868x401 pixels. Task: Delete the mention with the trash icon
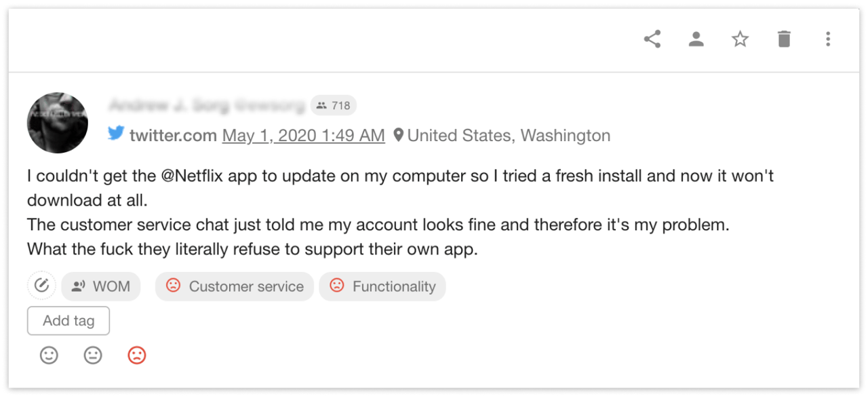point(784,39)
